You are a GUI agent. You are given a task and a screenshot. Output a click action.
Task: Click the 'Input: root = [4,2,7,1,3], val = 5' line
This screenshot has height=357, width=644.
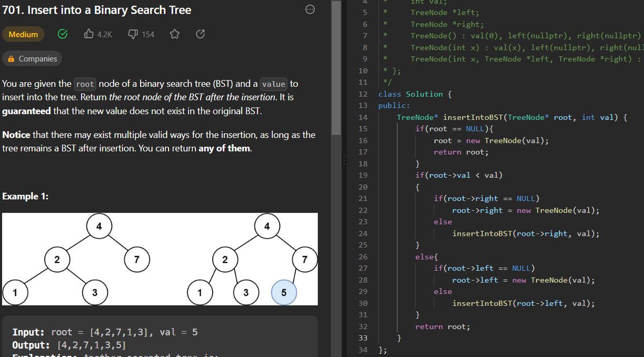coord(105,332)
